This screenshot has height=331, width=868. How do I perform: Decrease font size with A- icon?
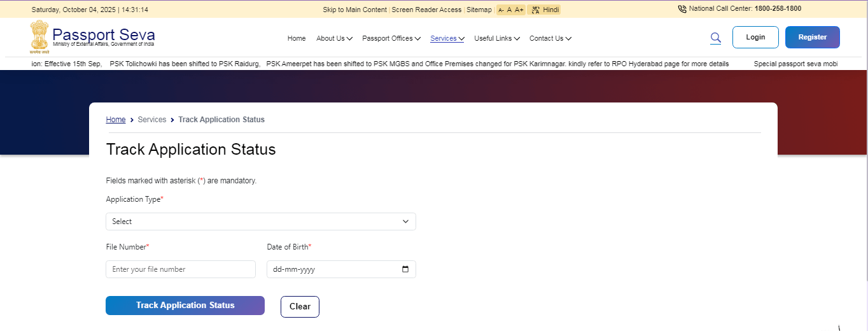tap(501, 10)
